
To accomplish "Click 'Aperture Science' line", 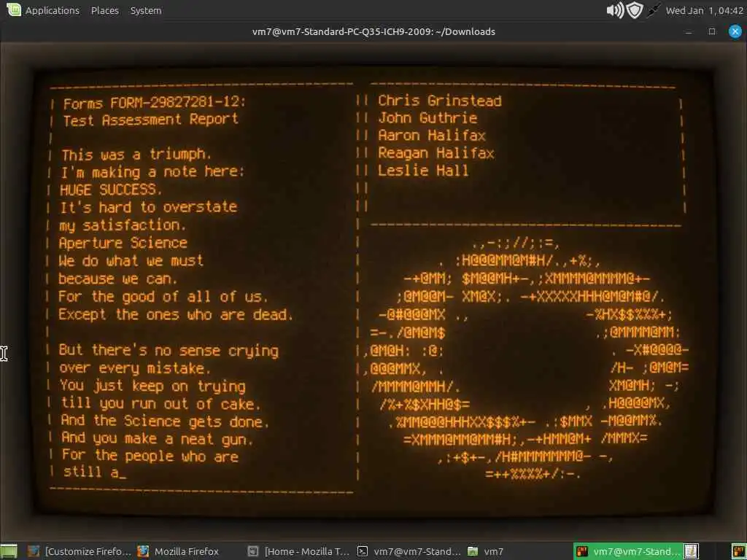I will (123, 244).
